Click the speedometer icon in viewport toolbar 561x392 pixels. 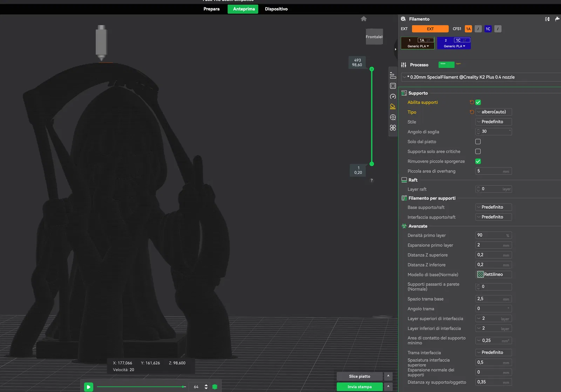(393, 96)
